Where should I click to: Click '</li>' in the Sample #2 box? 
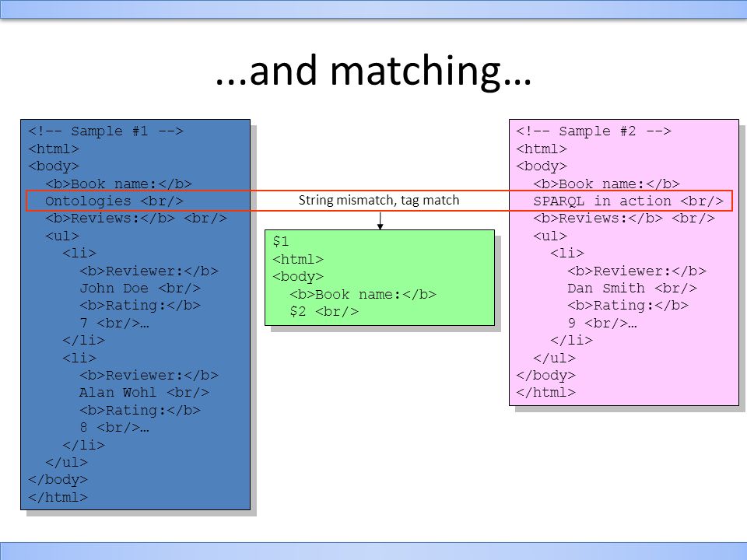pos(572,340)
